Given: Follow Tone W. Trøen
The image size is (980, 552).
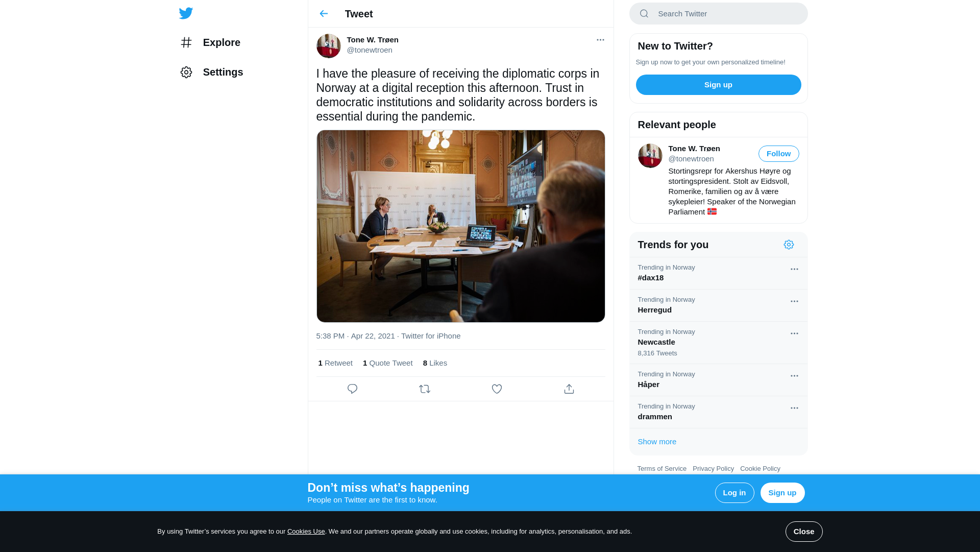Looking at the screenshot, I should (x=778, y=154).
